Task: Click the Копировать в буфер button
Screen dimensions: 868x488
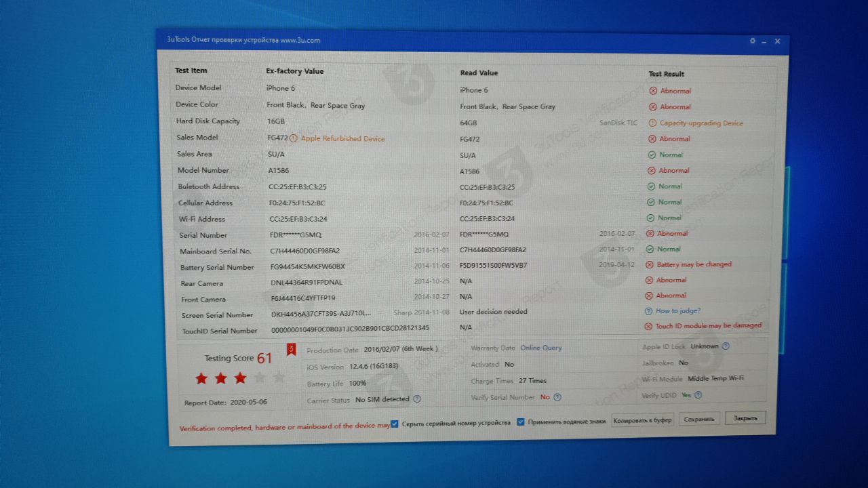Action: tap(642, 420)
